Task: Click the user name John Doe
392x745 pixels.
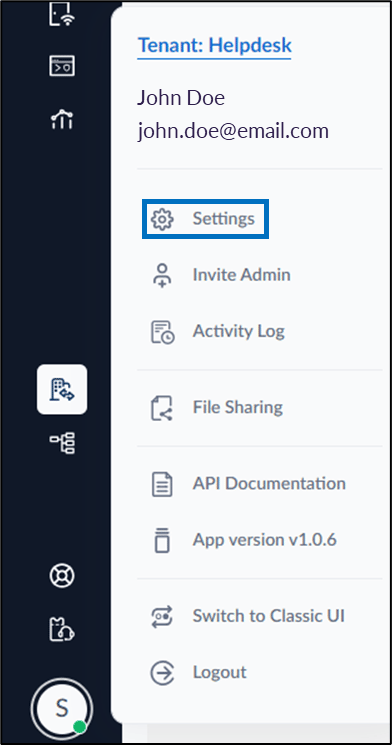Action: coord(181,98)
